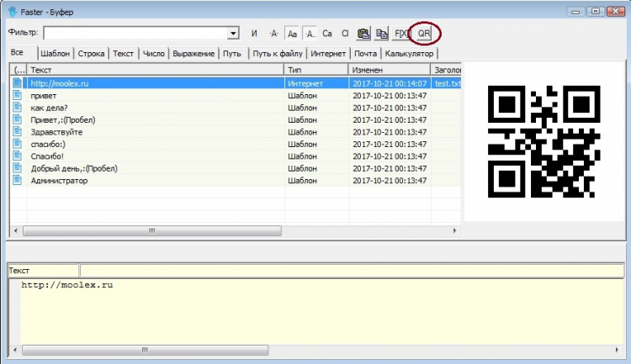Switch to the Почта tab
Viewport: 631px width, 364px height.
(x=365, y=54)
